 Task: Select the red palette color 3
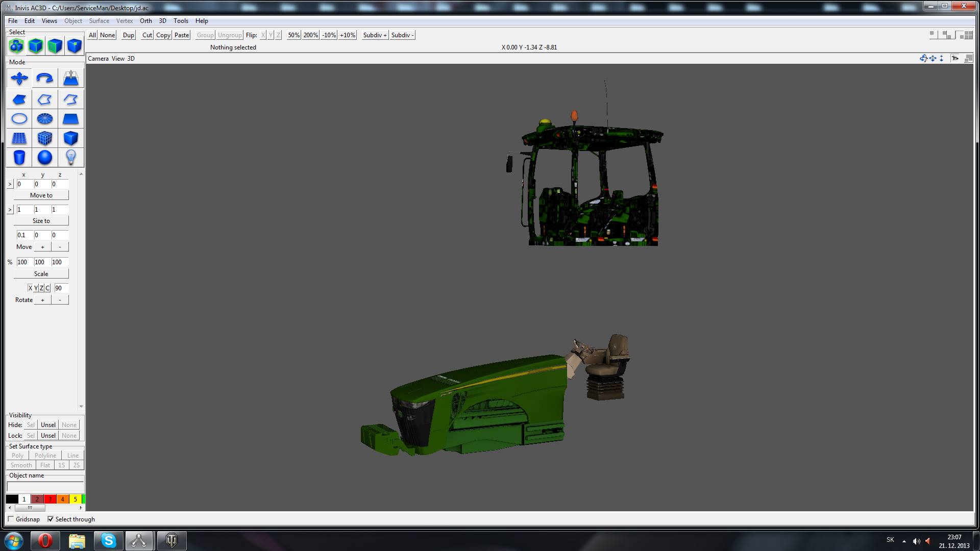pos(50,499)
